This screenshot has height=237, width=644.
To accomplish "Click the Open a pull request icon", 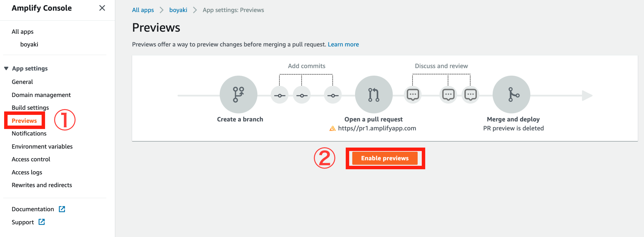I will (x=374, y=94).
